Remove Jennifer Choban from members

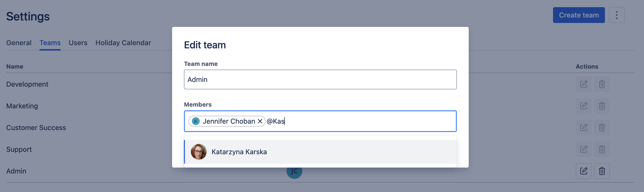coord(260,121)
